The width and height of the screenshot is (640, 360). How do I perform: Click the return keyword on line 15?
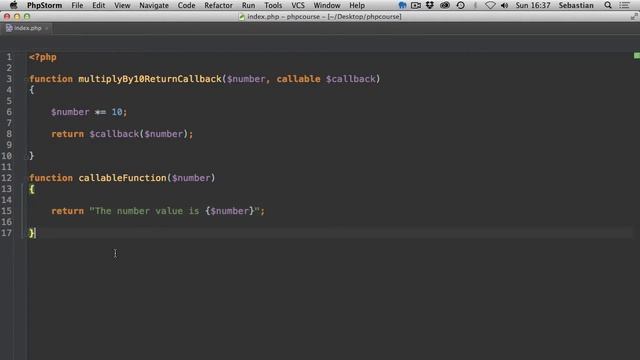(67, 211)
